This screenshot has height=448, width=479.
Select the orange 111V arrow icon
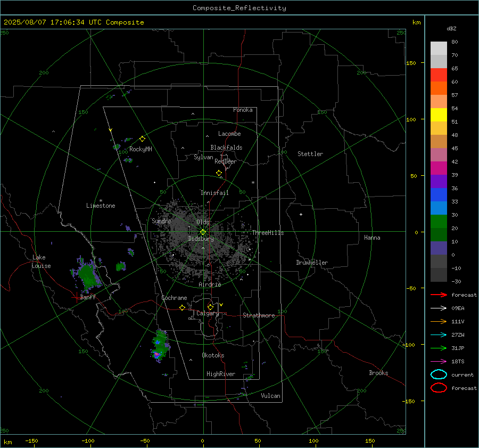click(439, 321)
